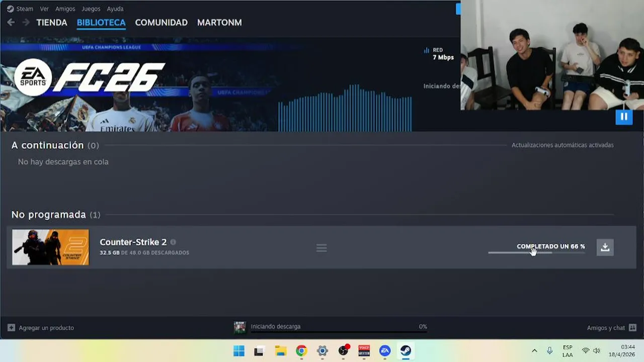Click the plus icon for adding product
644x362 pixels.
click(11, 328)
